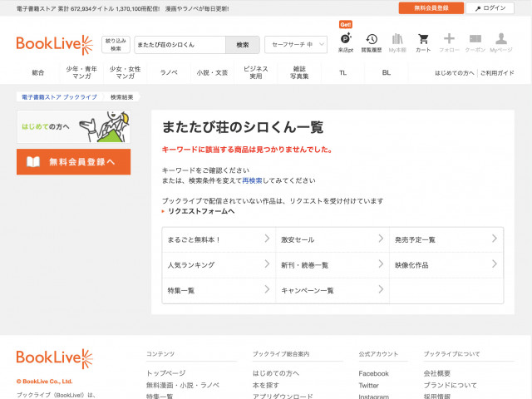Viewport: 532px width, 399px height.
Task: Click the ご利用ガイド link
Action: tap(497, 73)
